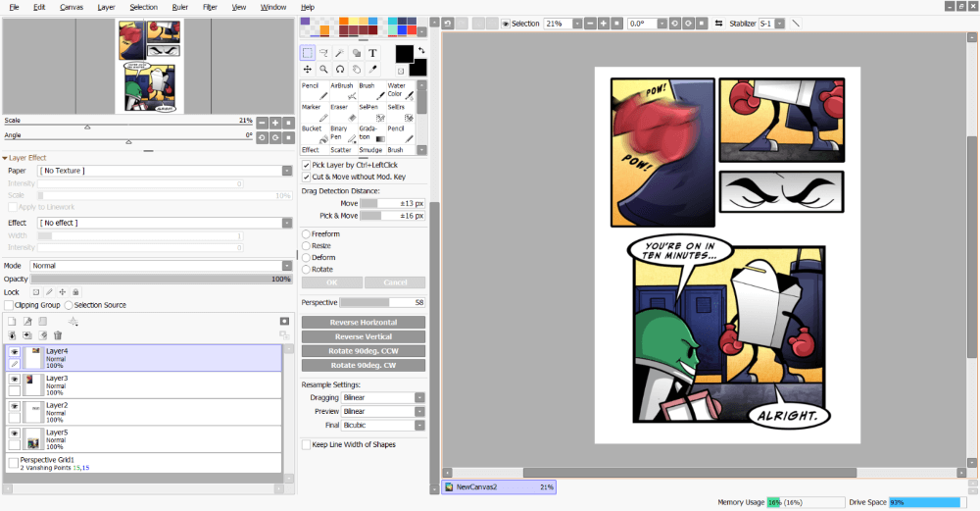Pick the Eyedropper color picker tool
This screenshot has height=511, width=980.
point(373,70)
